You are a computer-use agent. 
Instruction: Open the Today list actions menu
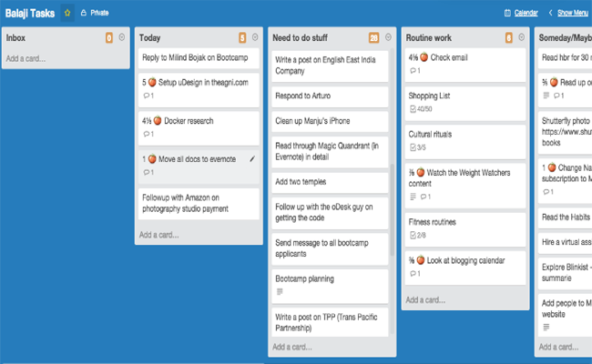[255, 37]
